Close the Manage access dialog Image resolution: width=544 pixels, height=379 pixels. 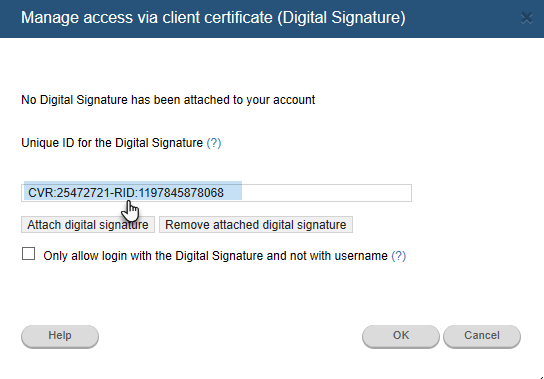[526, 18]
